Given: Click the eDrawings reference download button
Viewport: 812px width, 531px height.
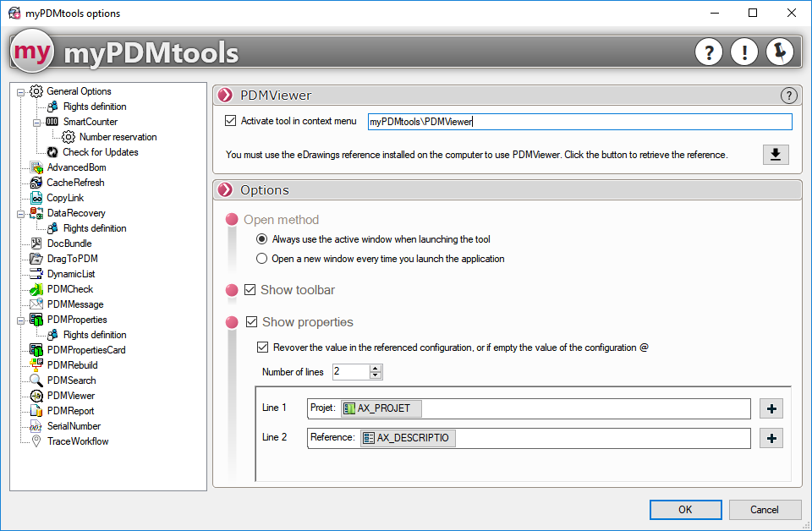Looking at the screenshot, I should click(775, 155).
